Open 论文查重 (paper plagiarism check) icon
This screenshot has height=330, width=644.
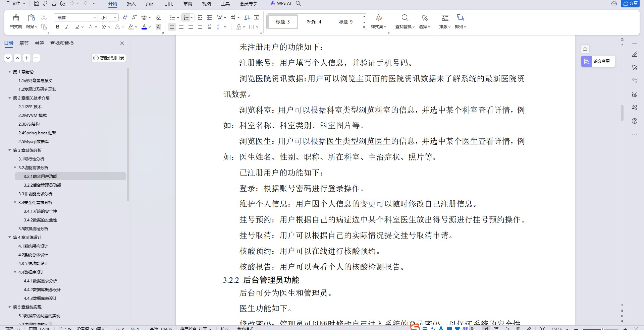click(x=586, y=61)
